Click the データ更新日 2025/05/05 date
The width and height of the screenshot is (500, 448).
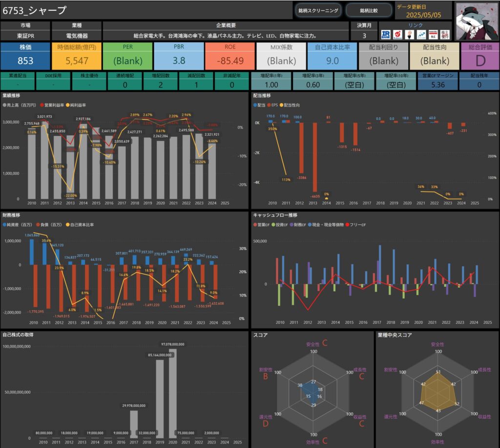coord(423,15)
